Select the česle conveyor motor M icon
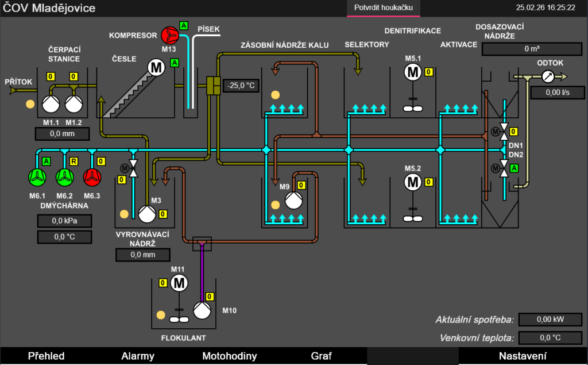 coord(156,68)
